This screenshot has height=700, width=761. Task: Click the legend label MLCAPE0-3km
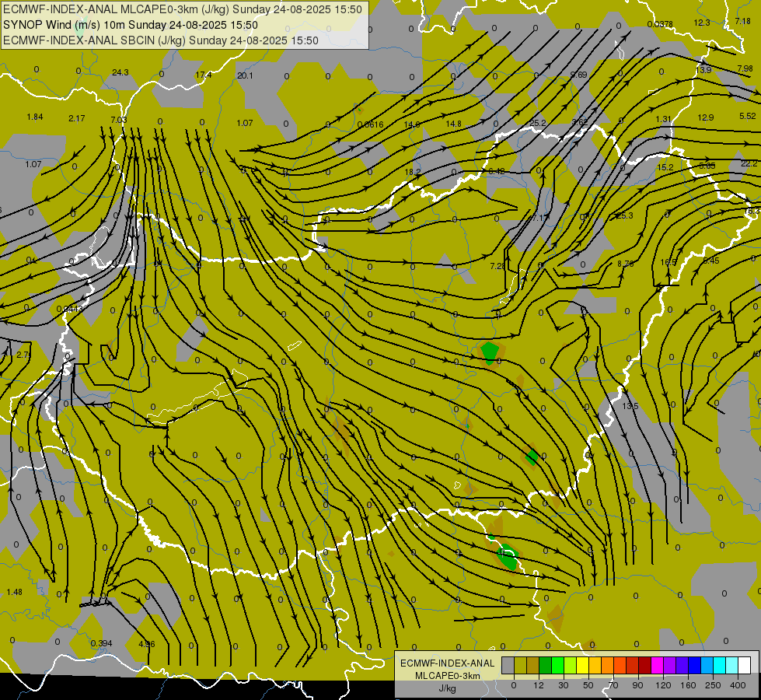[447, 676]
